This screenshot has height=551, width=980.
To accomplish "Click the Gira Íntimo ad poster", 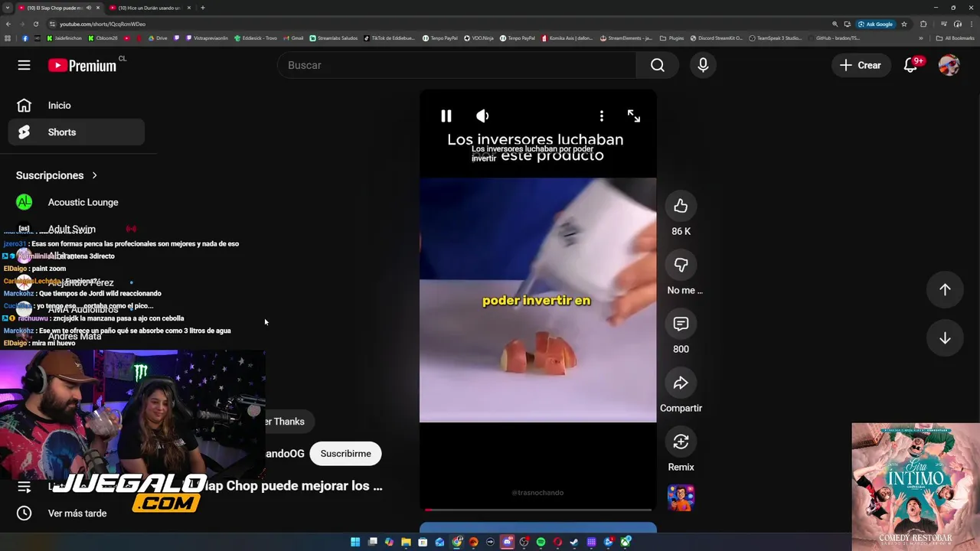I will point(916,487).
